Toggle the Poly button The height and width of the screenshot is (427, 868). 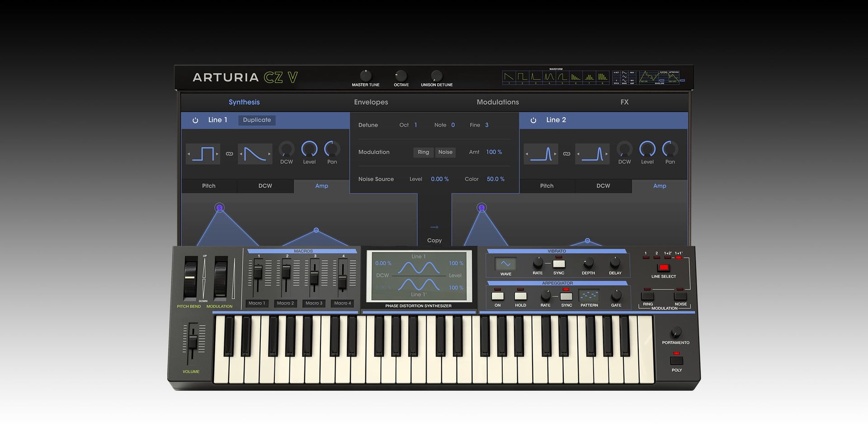pyautogui.click(x=676, y=361)
